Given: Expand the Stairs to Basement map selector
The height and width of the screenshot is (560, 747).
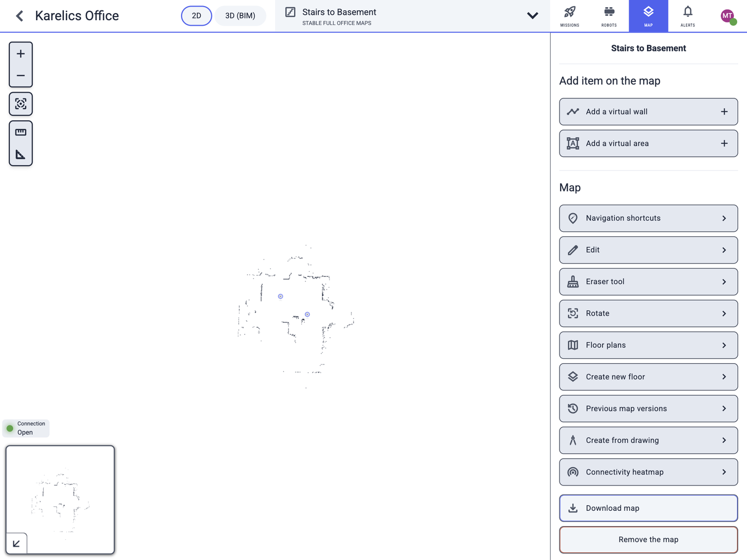Looking at the screenshot, I should tap(412, 16).
